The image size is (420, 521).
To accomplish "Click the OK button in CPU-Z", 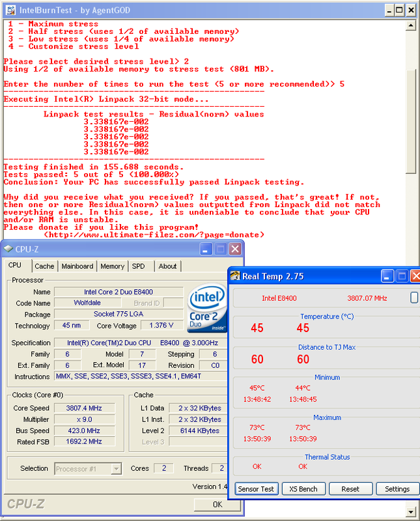I will point(217,504).
